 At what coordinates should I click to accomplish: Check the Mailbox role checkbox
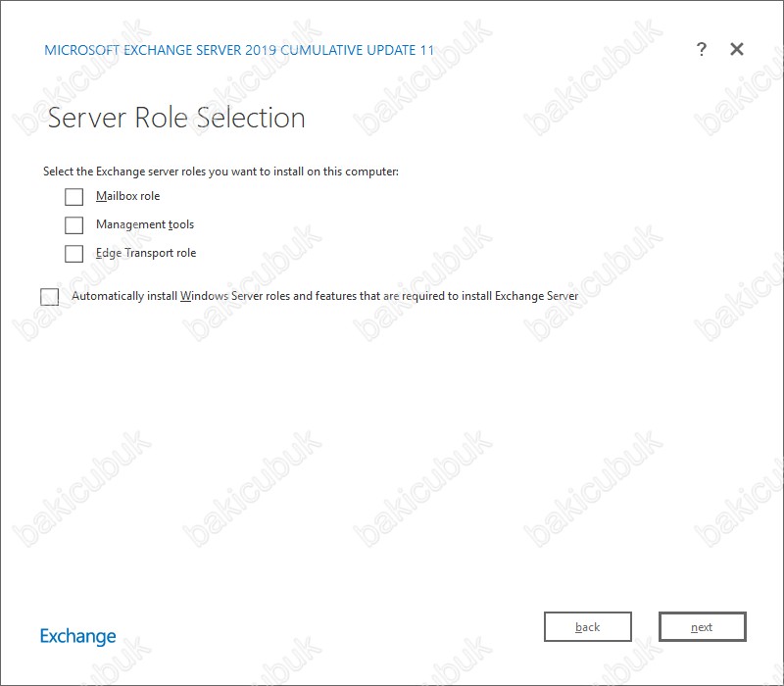(x=74, y=197)
